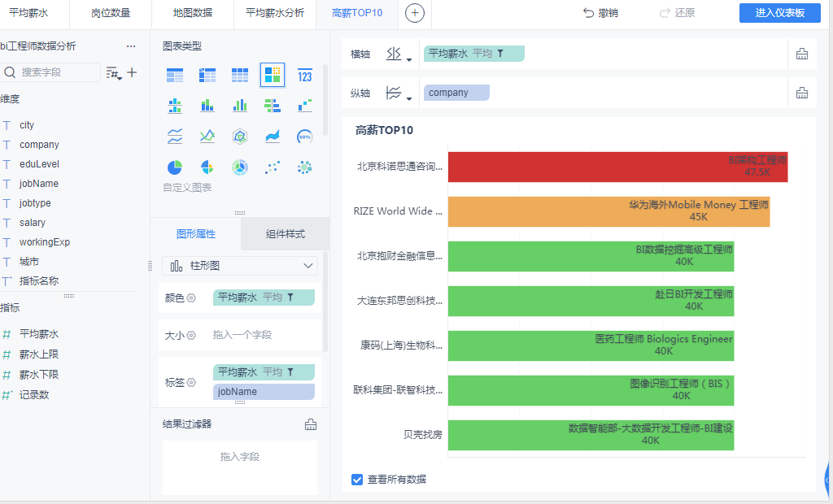Select the radar chart type
The image size is (833, 504).
click(240, 137)
